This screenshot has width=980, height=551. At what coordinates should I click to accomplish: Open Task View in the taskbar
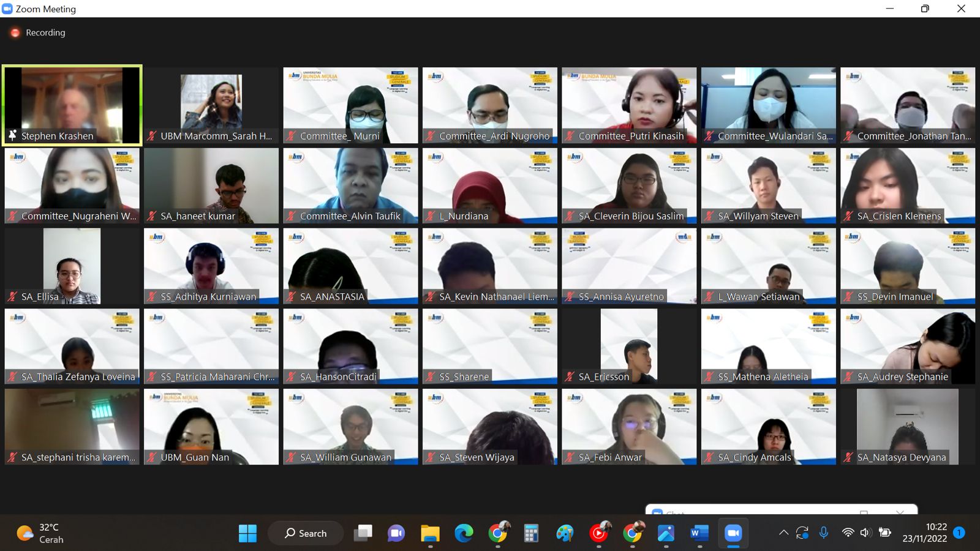(363, 533)
